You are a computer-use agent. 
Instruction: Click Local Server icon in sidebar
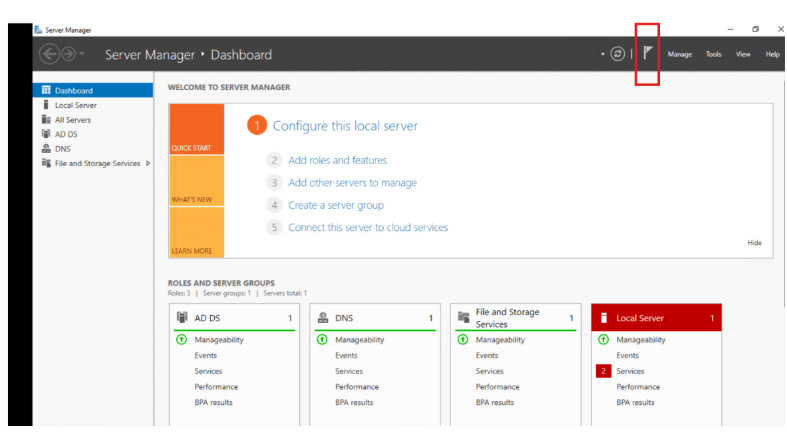click(x=46, y=104)
